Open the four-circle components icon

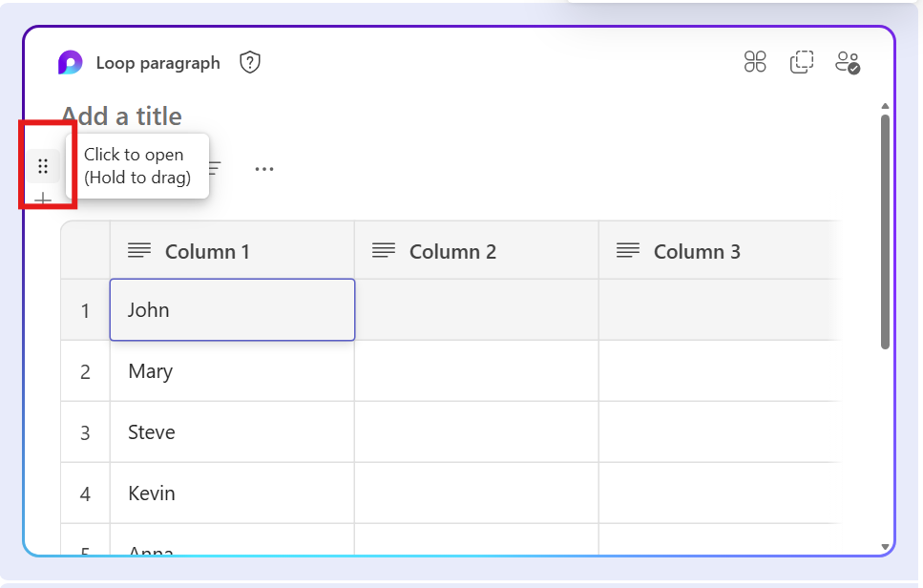pos(755,61)
